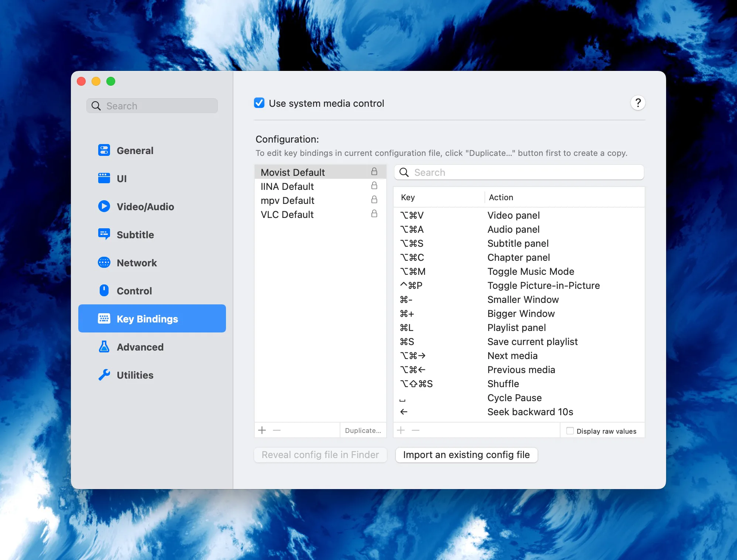Screen dimensions: 737x560
Task: Click Reveal config file in Finder
Action: tap(320, 455)
